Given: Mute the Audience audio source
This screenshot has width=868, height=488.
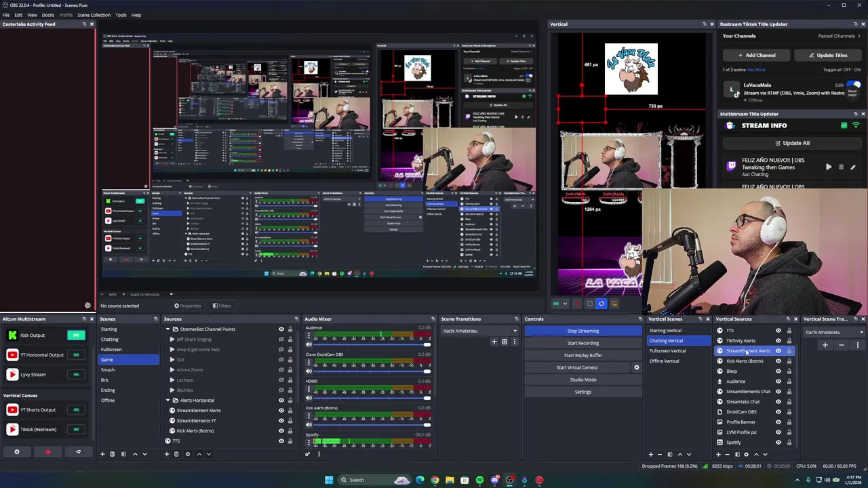Looking at the screenshot, I should click(x=309, y=344).
